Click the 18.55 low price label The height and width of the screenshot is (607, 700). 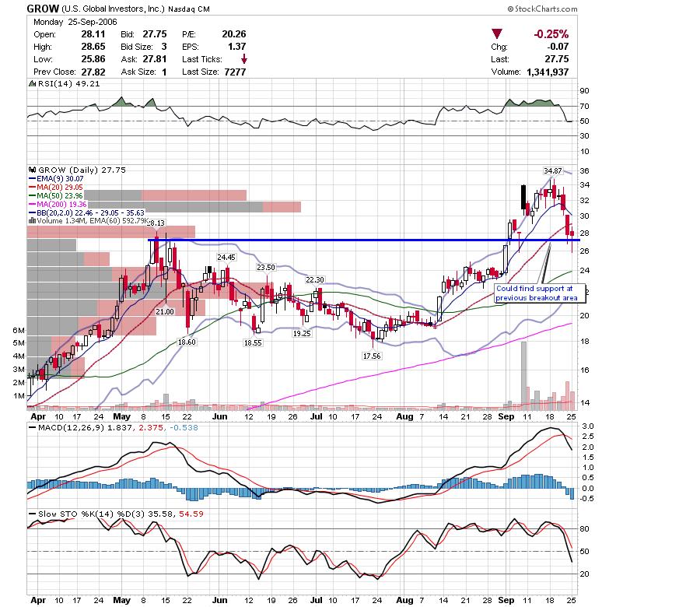point(253,342)
